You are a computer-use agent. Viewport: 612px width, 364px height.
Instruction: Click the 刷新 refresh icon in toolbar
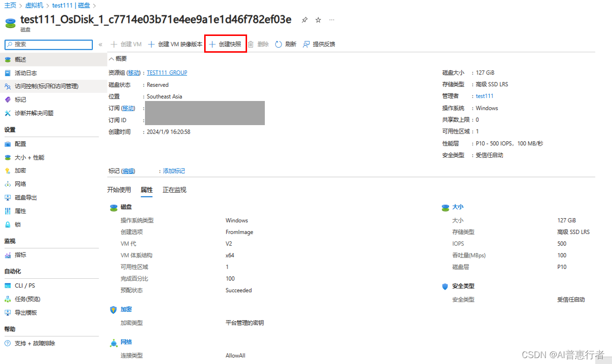(279, 44)
